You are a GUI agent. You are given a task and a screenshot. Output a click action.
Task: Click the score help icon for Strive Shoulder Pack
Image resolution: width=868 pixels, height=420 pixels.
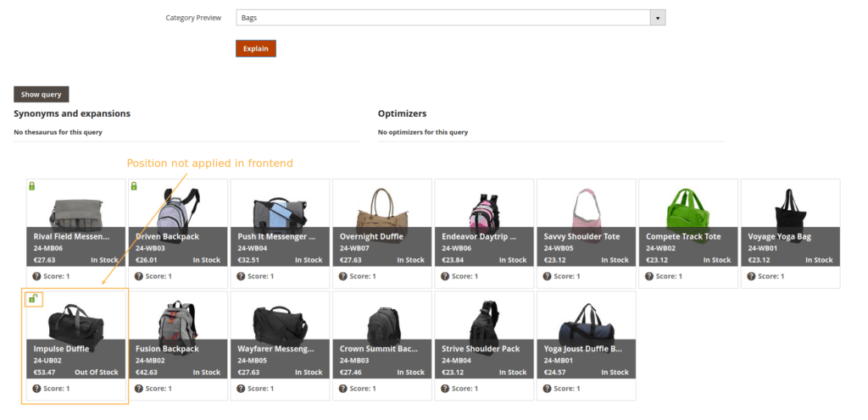tap(445, 389)
